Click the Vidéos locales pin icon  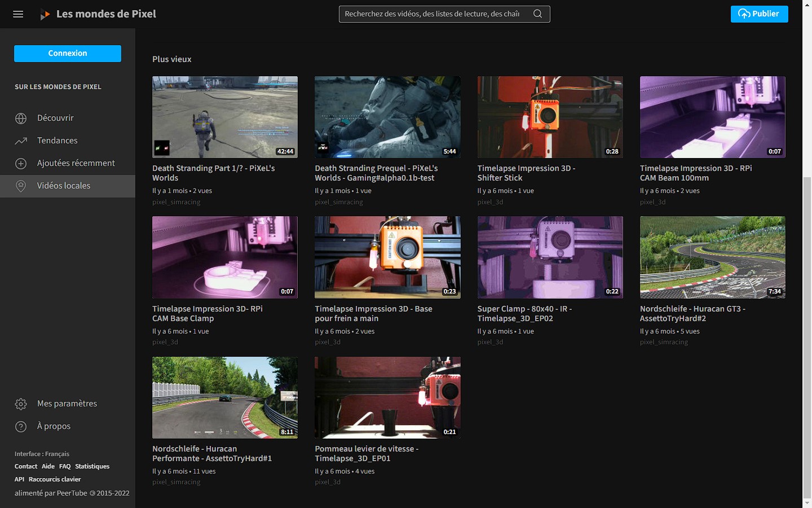(x=21, y=186)
